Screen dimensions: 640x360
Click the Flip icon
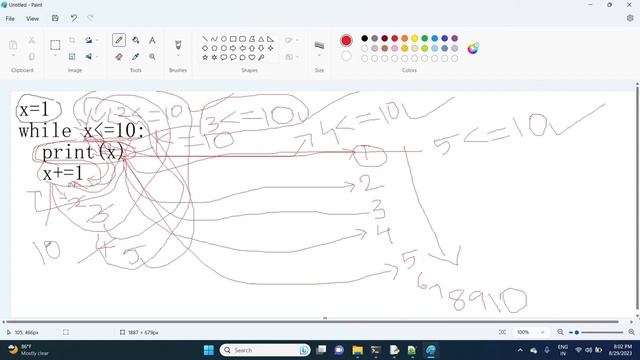tap(89, 57)
